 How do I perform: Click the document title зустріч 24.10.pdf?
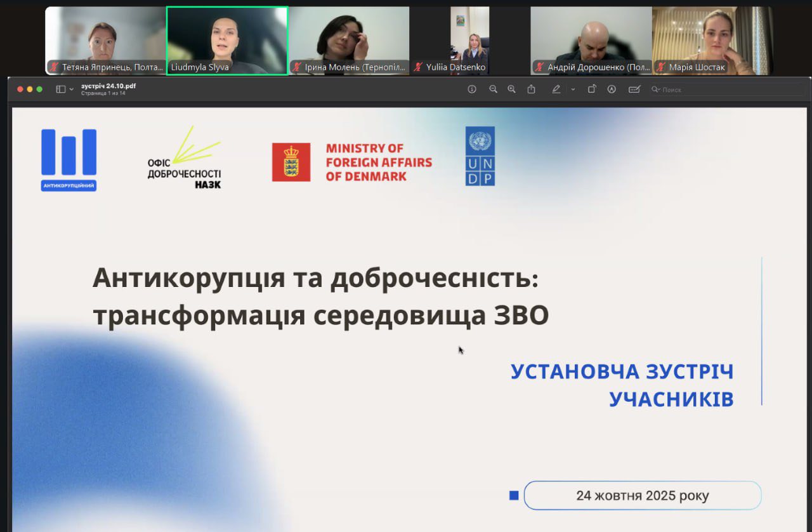click(108, 86)
